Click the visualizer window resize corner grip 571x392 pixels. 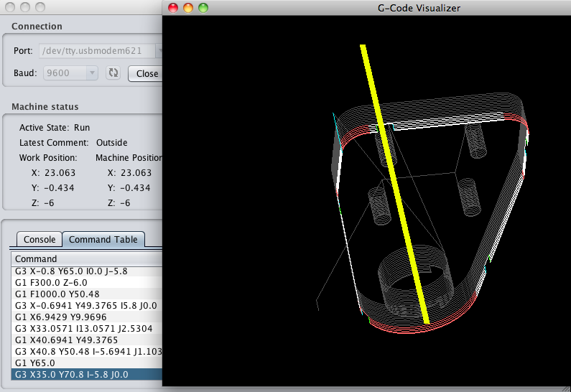tap(567, 388)
